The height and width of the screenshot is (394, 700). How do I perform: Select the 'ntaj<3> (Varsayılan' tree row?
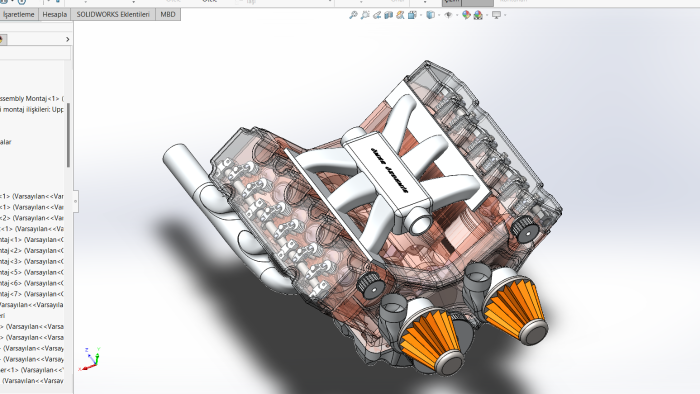32,261
